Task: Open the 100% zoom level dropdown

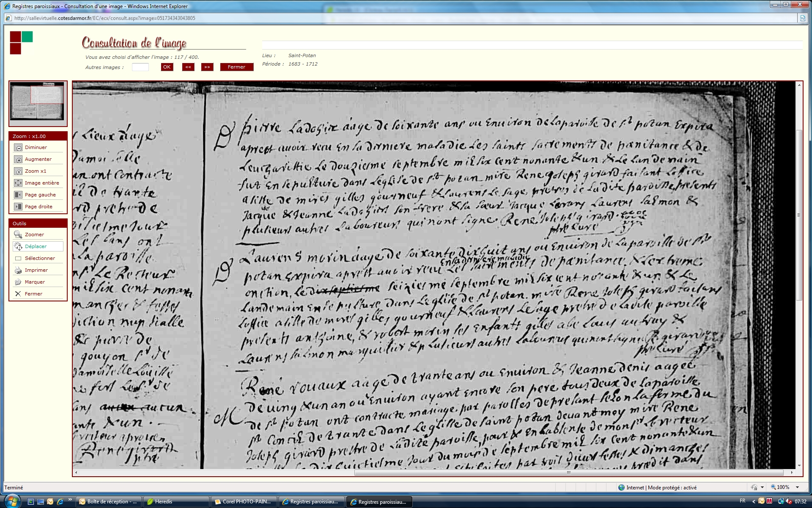Action: pos(797,487)
